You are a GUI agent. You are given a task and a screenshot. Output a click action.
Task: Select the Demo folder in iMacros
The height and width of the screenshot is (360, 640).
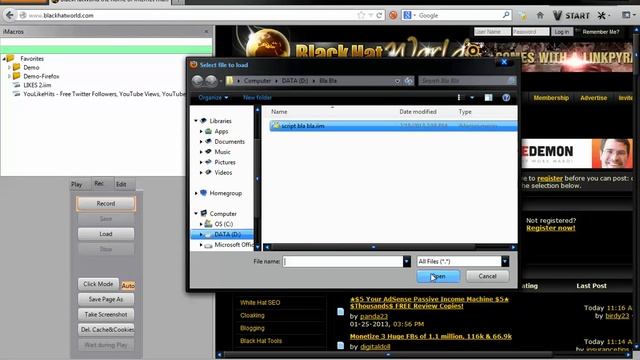(31, 67)
